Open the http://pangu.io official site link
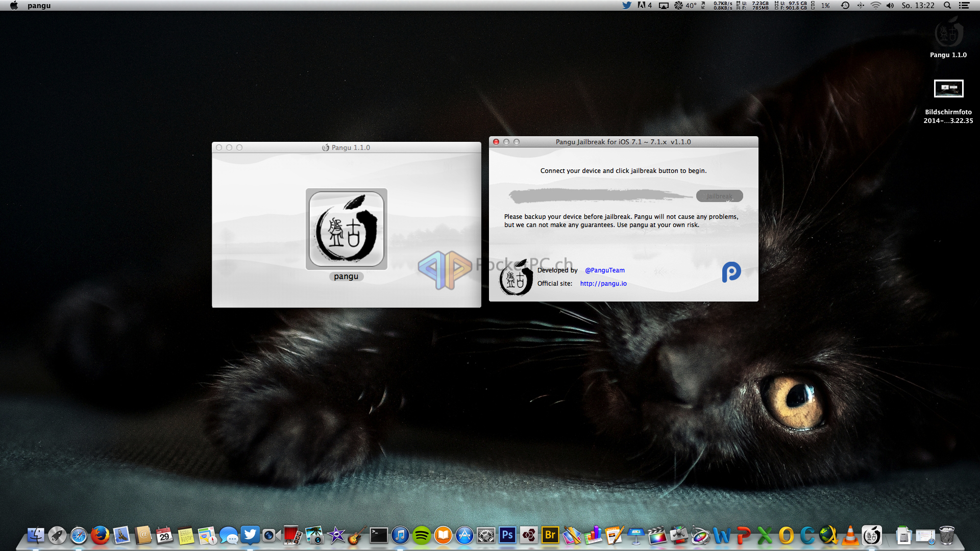980x551 pixels. [603, 284]
